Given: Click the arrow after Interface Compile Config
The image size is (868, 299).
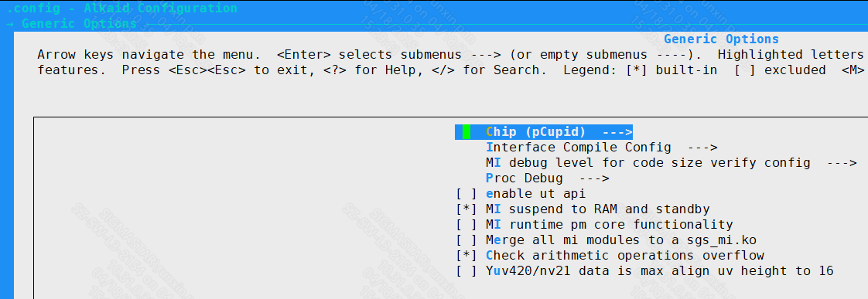Looking at the screenshot, I should coord(702,148).
